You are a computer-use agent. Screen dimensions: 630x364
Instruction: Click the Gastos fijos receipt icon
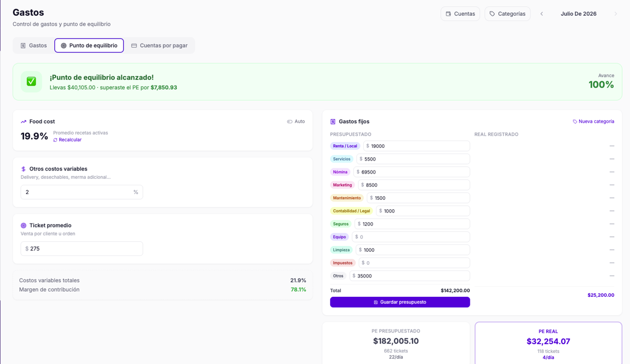[333, 122]
